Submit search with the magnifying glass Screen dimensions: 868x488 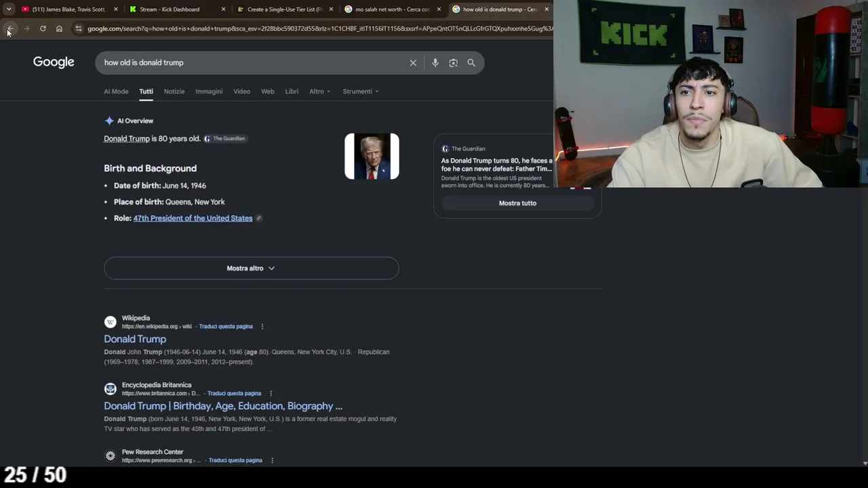coord(471,62)
